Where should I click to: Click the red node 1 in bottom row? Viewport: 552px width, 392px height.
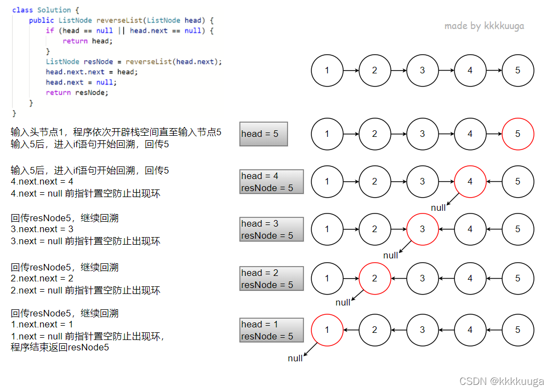coord(327,330)
